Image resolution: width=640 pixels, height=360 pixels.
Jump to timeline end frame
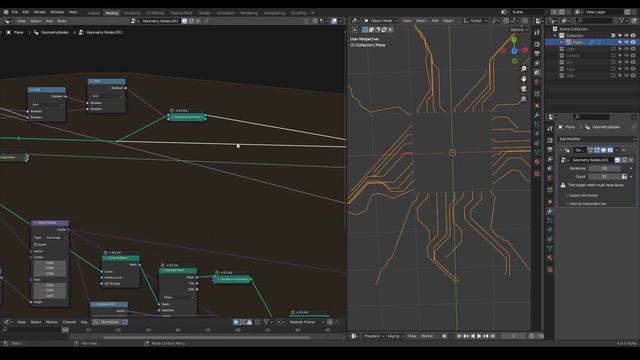493,336
